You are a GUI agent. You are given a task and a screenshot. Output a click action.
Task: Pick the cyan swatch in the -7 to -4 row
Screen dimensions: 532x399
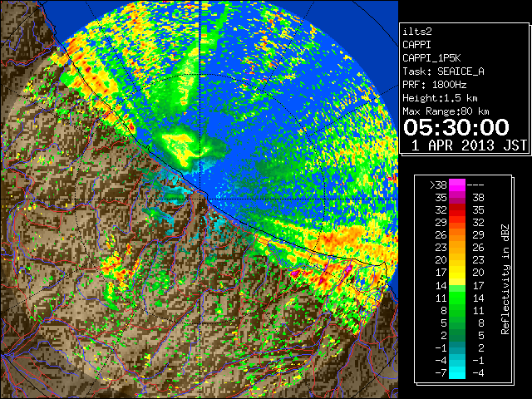(457, 372)
